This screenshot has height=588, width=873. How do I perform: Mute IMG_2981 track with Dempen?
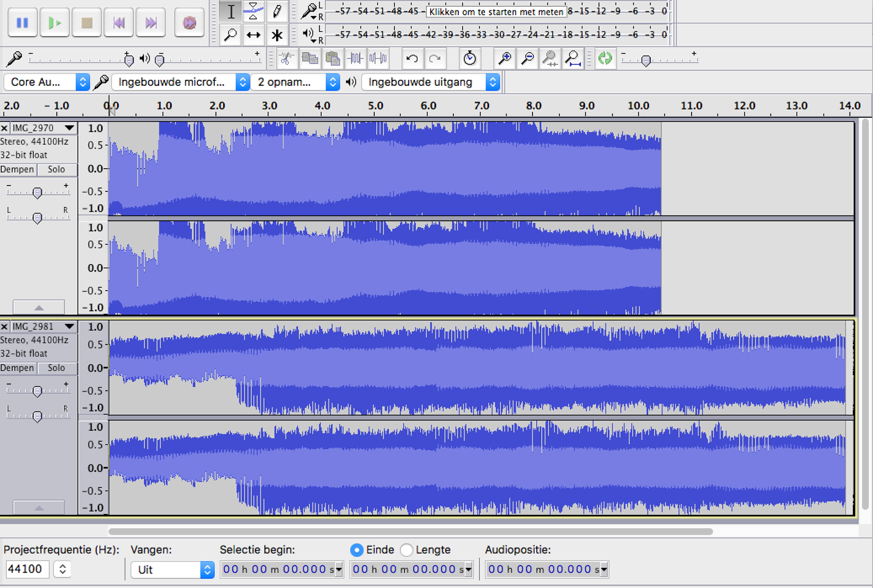(x=17, y=368)
